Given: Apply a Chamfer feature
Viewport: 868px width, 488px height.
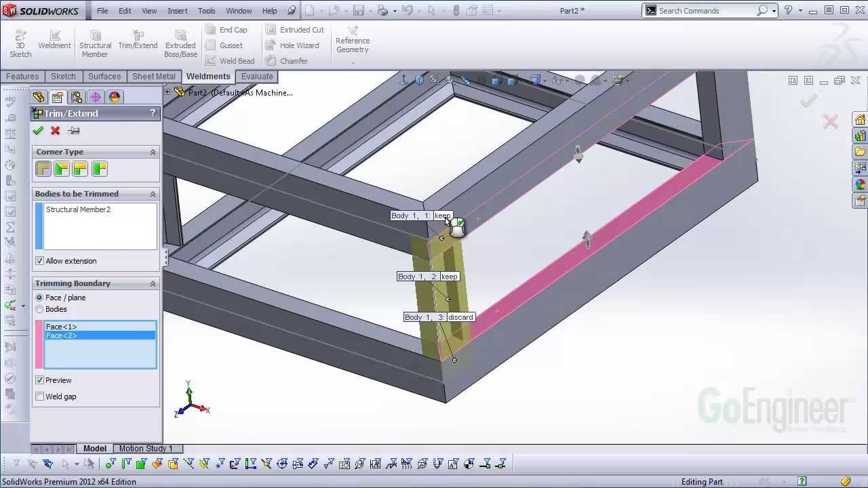Looking at the screenshot, I should click(287, 61).
